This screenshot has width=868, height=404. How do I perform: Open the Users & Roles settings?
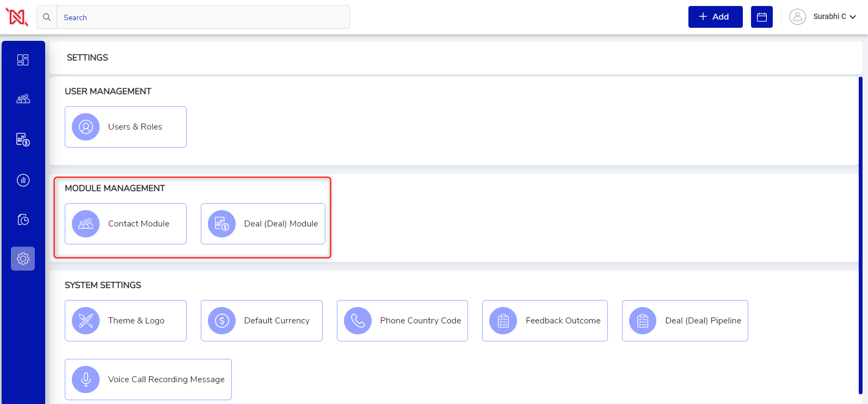pos(126,127)
